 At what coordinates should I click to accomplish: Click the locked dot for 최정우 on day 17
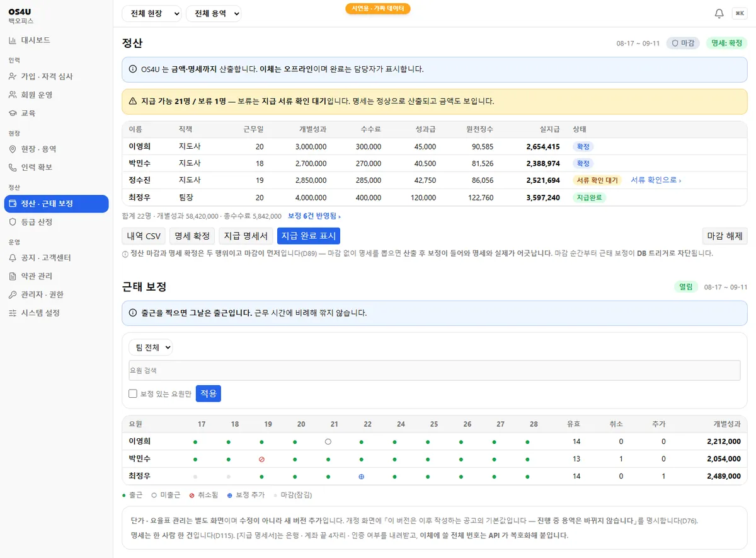click(195, 476)
